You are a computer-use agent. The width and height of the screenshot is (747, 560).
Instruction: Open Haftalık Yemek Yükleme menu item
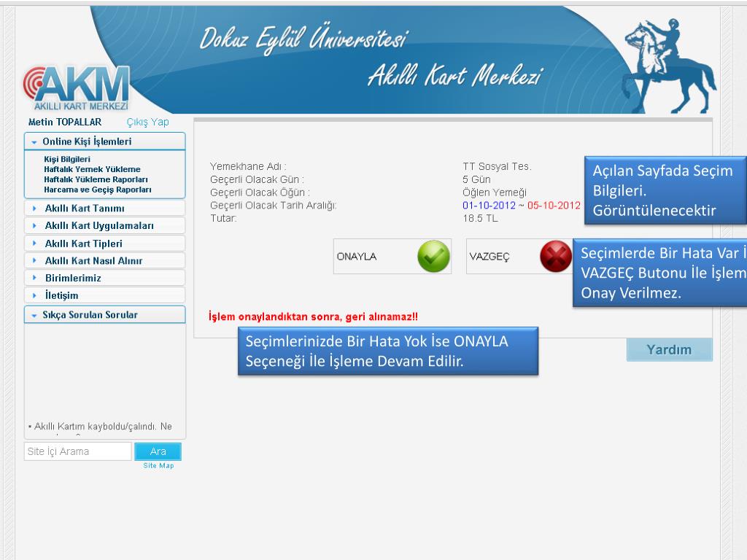click(x=92, y=169)
